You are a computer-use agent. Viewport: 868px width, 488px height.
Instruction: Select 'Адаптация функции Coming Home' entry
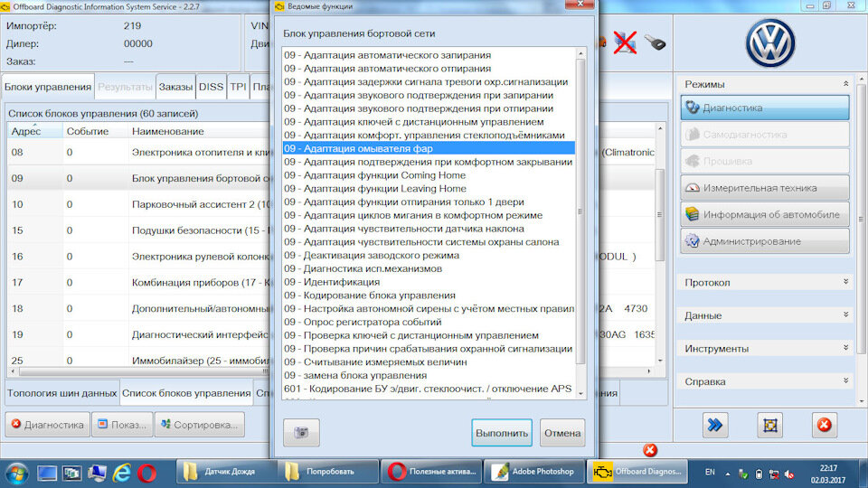(x=429, y=175)
